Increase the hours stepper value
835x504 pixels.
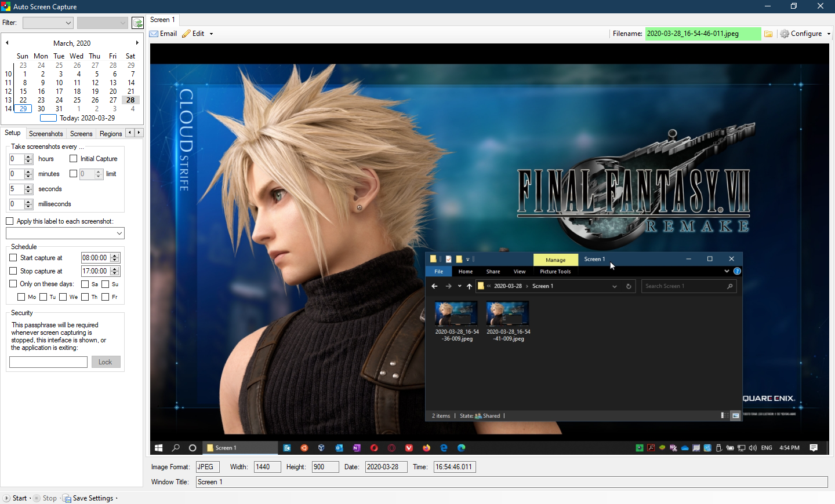pos(28,156)
